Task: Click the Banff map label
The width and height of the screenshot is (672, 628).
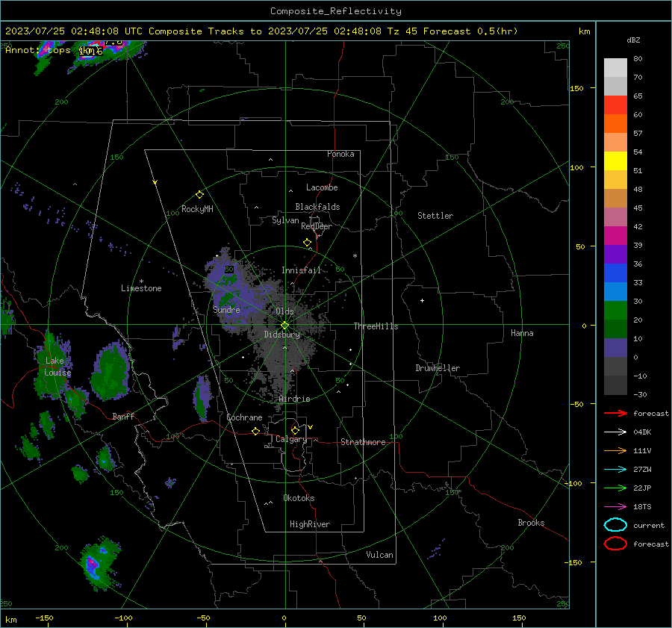Action: 123,416
